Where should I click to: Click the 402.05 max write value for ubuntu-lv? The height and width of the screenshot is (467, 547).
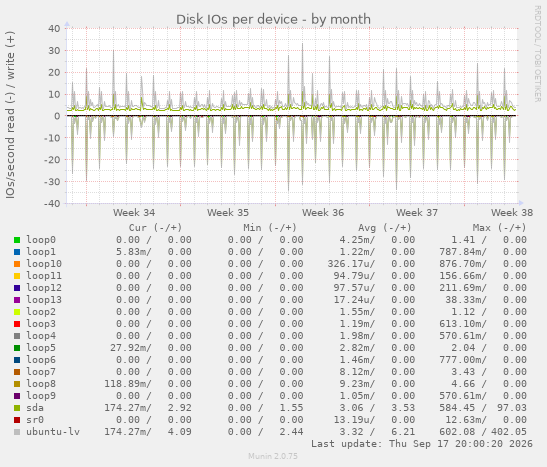click(509, 432)
